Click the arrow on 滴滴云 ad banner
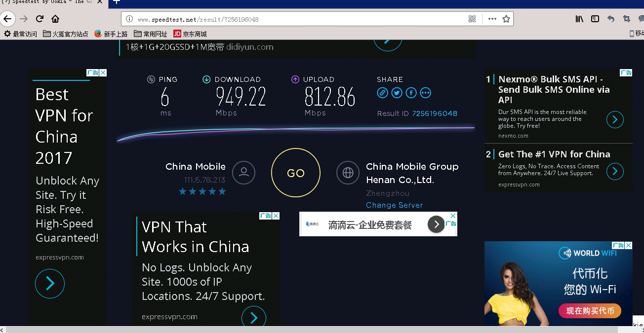644x333 pixels. pos(436,224)
